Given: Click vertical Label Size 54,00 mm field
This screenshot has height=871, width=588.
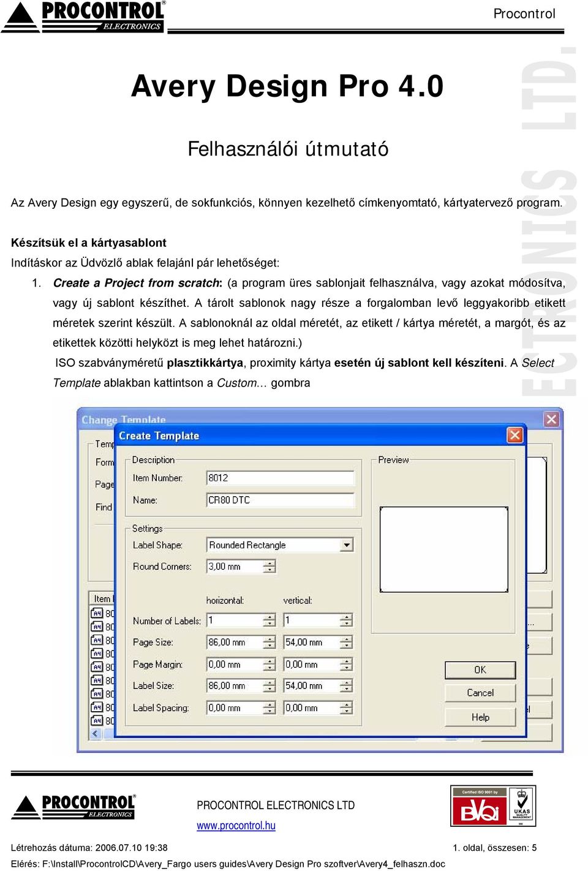Looking at the screenshot, I should [312, 686].
